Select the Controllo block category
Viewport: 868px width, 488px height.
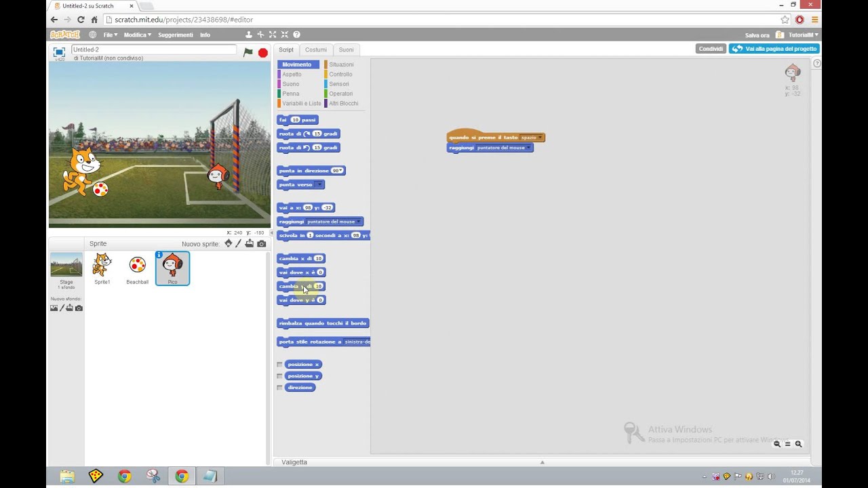point(340,75)
